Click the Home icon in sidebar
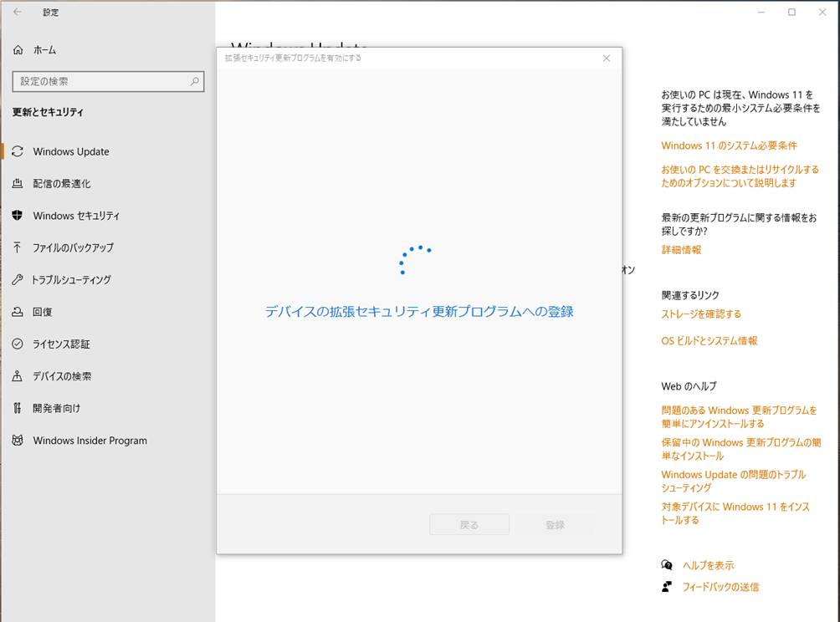 [x=18, y=50]
